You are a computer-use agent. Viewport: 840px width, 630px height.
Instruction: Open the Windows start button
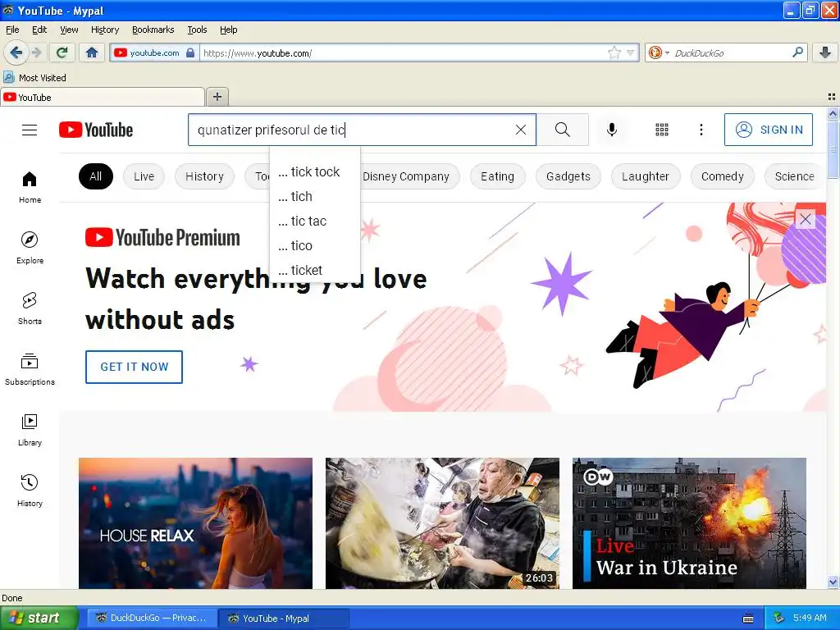pos(39,618)
